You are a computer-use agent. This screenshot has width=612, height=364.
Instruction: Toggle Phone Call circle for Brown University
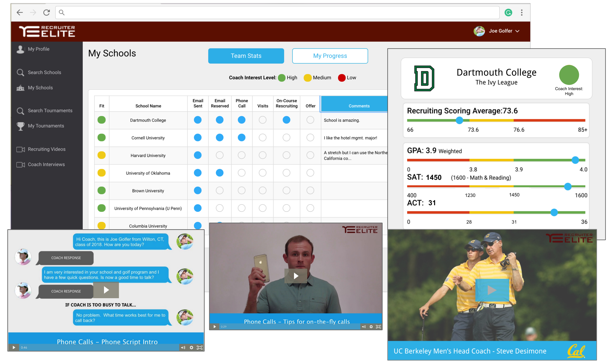(242, 191)
